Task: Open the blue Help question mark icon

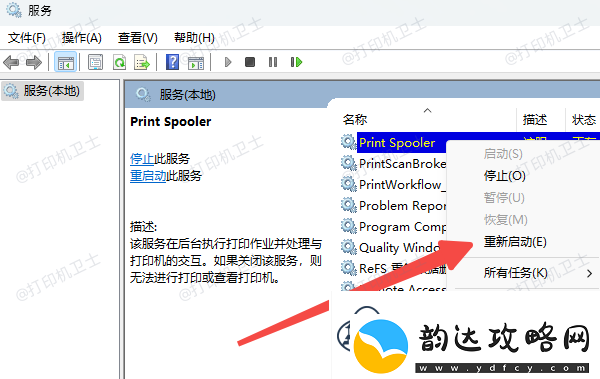Action: point(172,62)
